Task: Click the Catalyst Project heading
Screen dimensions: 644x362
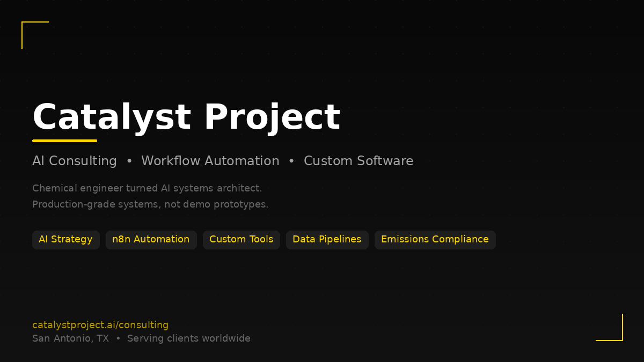Action: pyautogui.click(x=186, y=117)
